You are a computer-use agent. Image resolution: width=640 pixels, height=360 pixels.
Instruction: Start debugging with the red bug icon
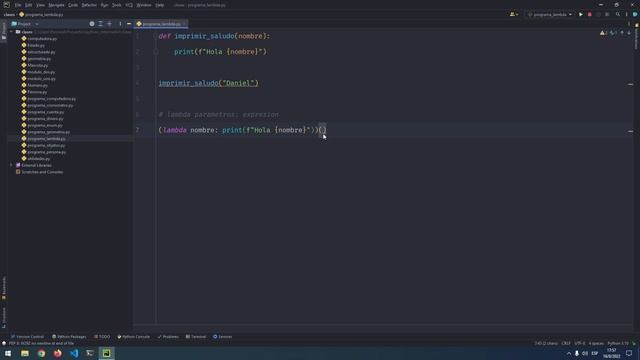coord(589,14)
